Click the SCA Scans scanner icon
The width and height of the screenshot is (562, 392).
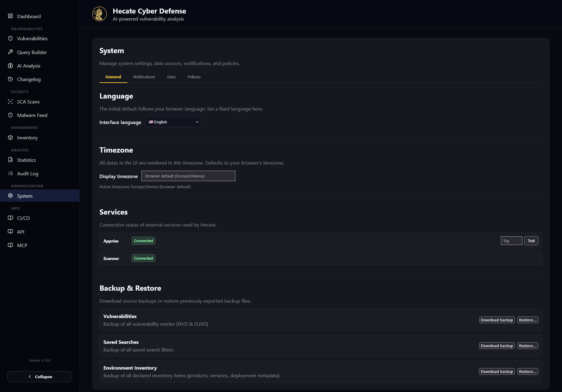click(10, 102)
